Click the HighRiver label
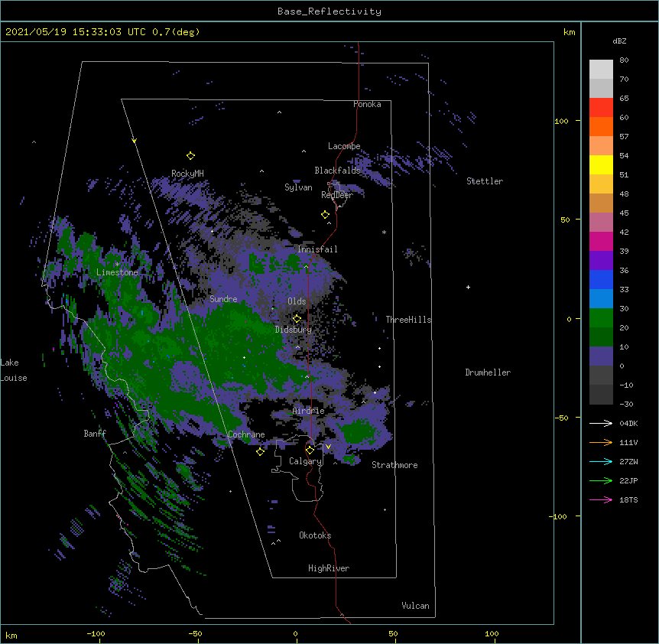Viewport: 659px width, 644px height. [329, 568]
